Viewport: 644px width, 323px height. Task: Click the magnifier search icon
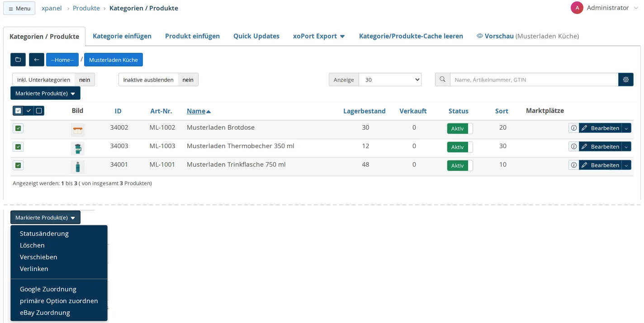point(442,80)
